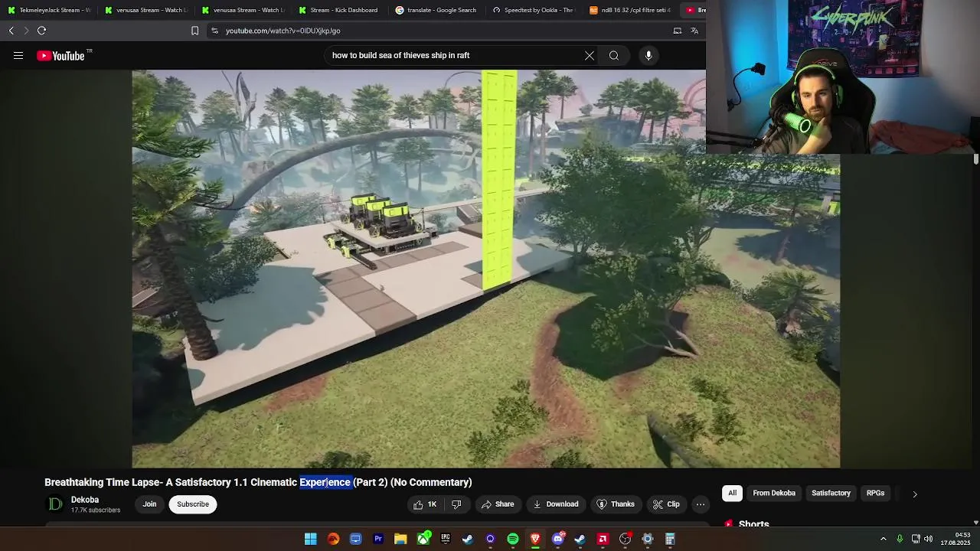Filter suggestions by From Dekoba chip
This screenshot has height=551, width=980.
[x=774, y=494]
